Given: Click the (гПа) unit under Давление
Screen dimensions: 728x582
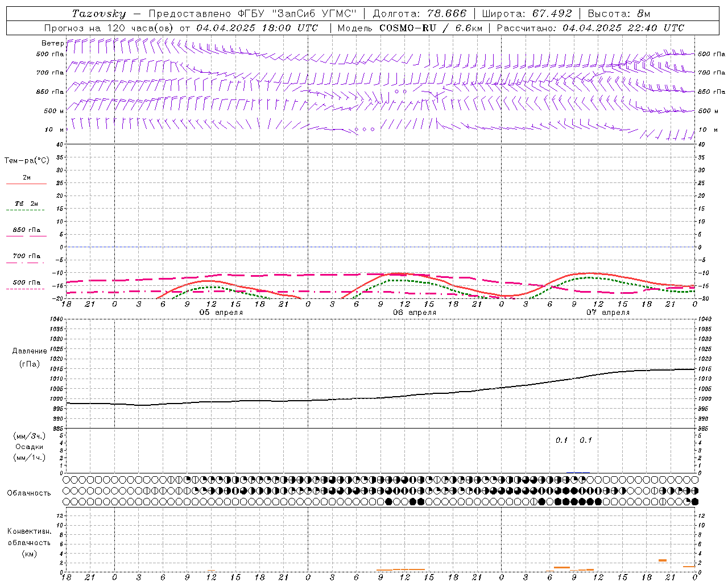Looking at the screenshot, I should [30, 364].
